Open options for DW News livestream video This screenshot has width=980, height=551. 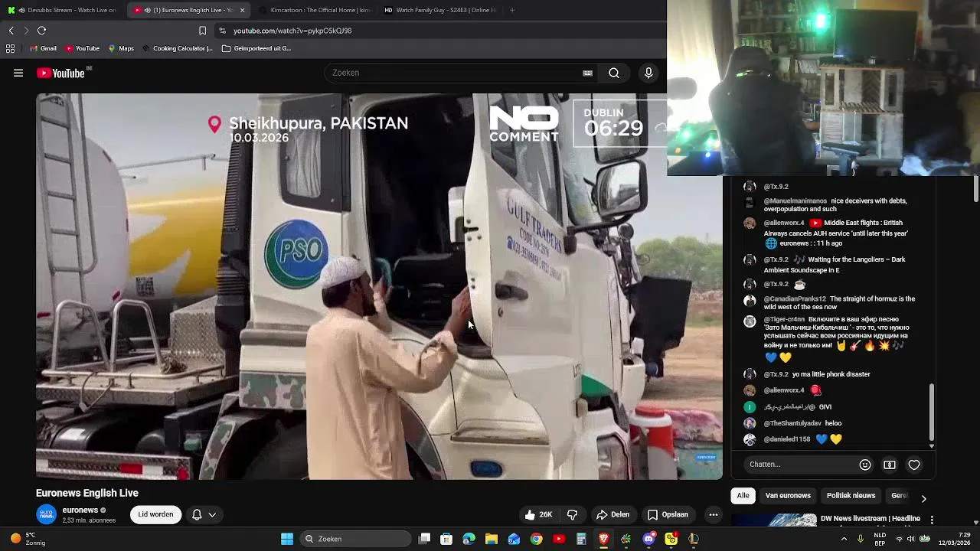pos(932,520)
